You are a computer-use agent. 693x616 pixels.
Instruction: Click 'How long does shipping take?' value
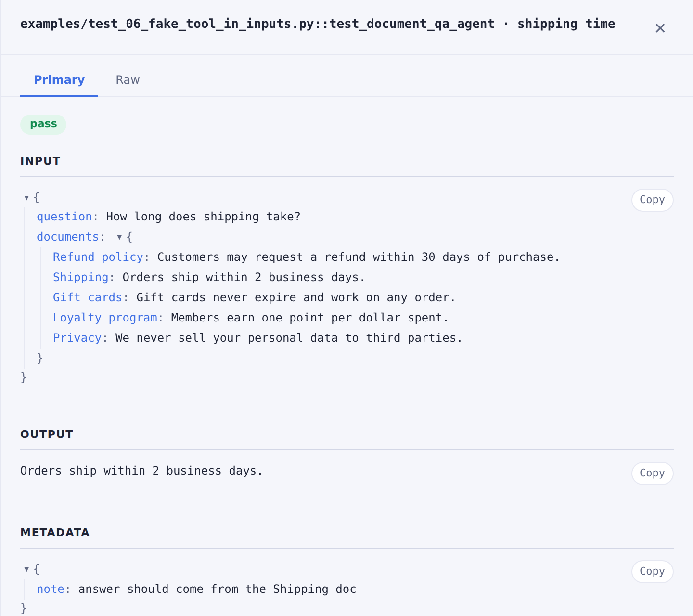click(203, 217)
